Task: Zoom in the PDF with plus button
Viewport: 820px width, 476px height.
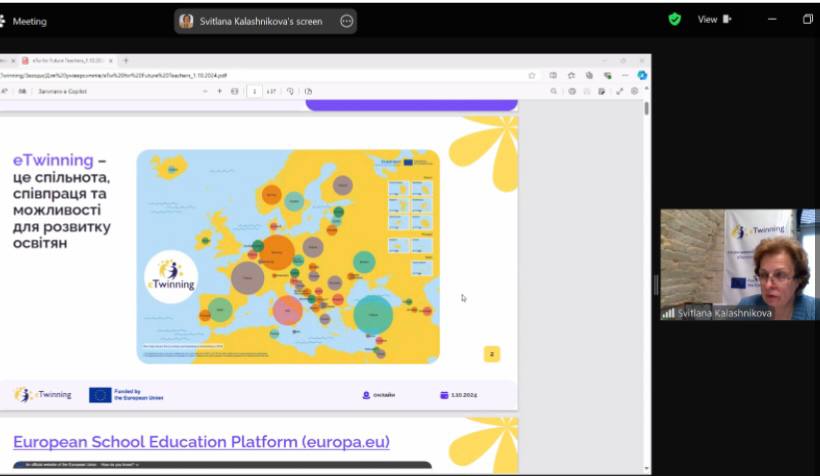Action: click(220, 91)
